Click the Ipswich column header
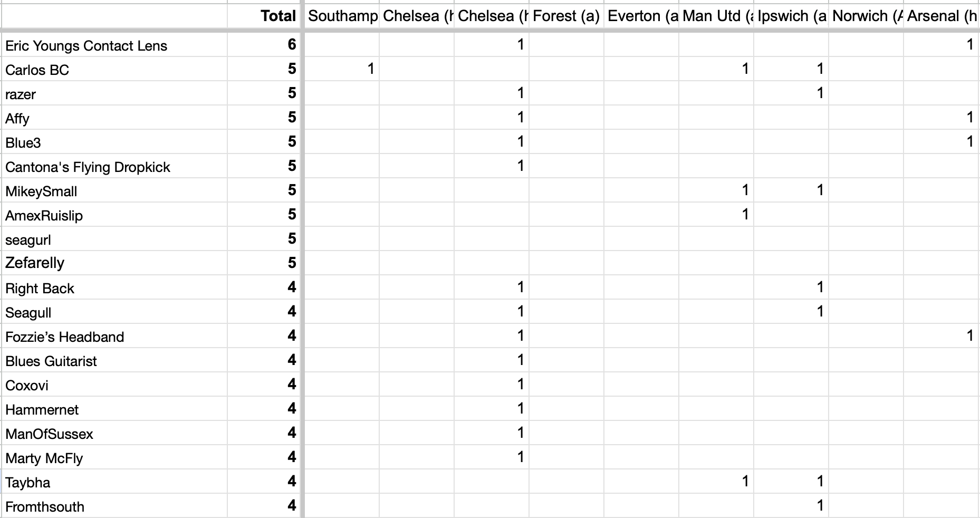The image size is (980, 518). point(791,16)
